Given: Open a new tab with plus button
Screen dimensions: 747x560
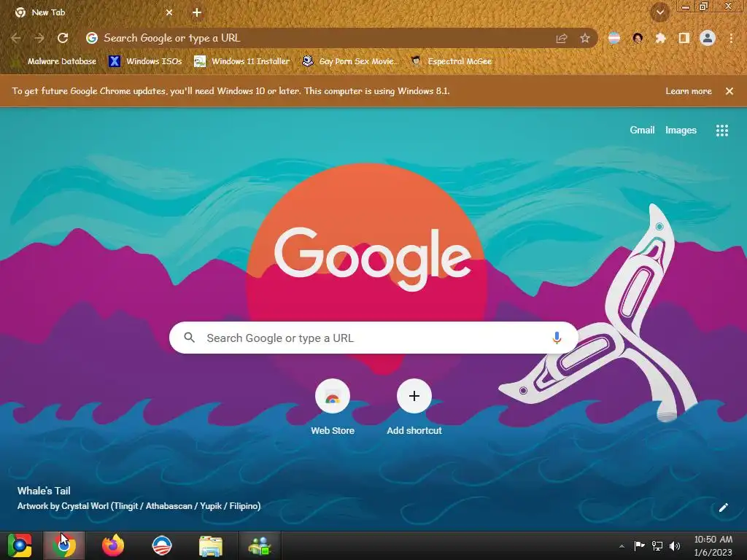Looking at the screenshot, I should (x=197, y=13).
